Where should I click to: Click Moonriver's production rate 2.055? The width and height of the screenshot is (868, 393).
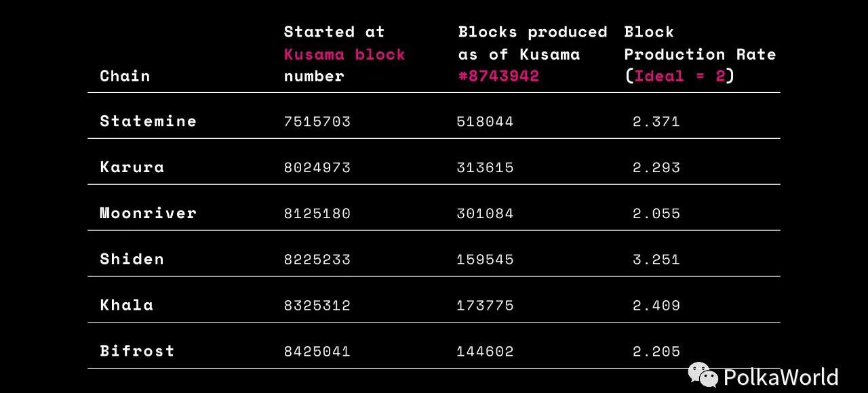656,214
